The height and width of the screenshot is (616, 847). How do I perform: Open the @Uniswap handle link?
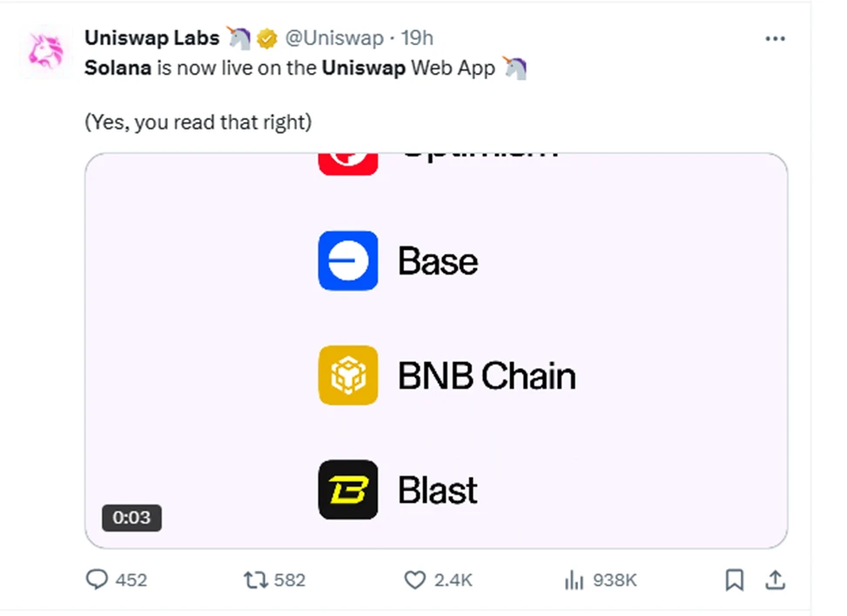pos(334,38)
